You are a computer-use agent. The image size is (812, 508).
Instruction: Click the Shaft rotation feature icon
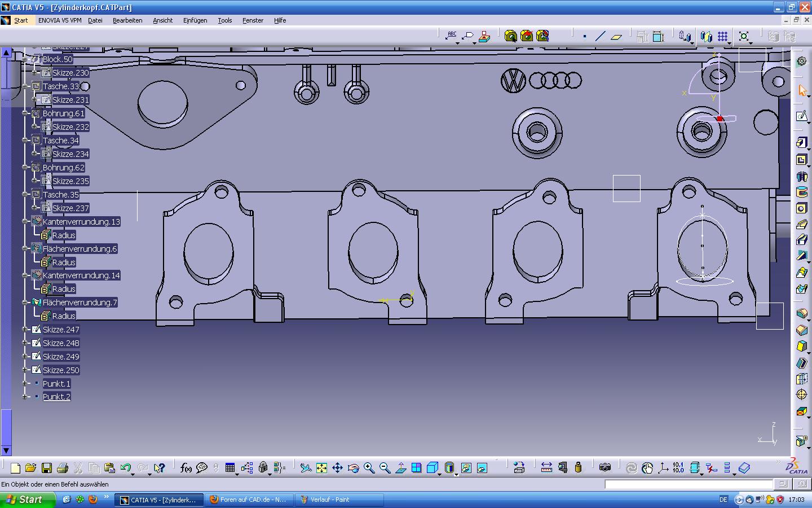click(802, 177)
